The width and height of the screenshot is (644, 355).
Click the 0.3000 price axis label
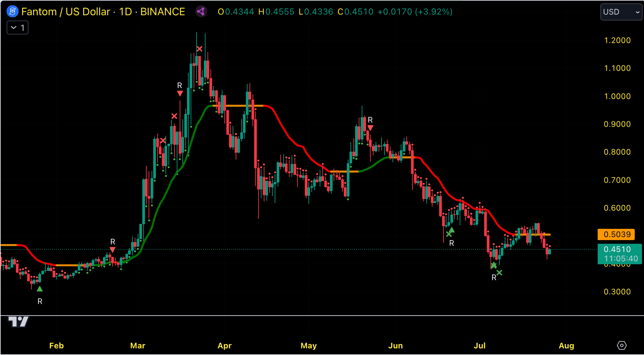coord(617,292)
